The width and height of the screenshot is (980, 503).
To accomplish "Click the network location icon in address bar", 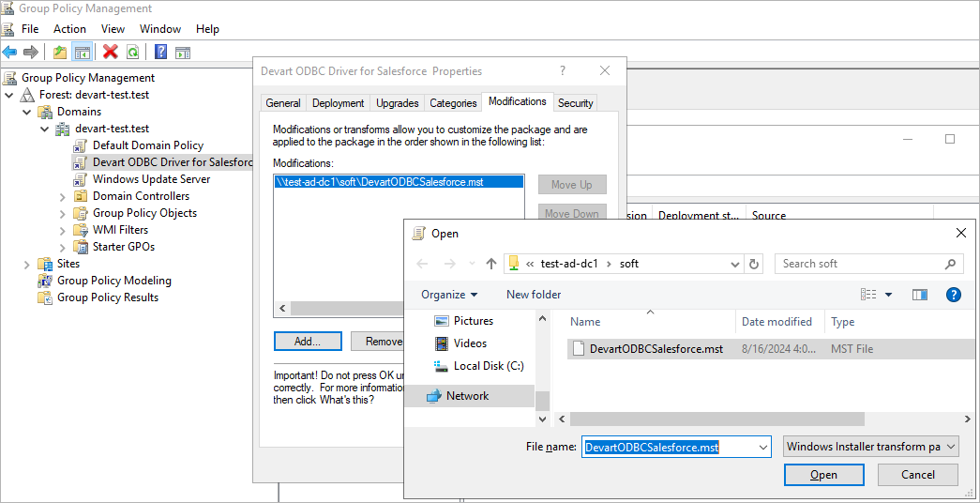I will pyautogui.click(x=514, y=264).
